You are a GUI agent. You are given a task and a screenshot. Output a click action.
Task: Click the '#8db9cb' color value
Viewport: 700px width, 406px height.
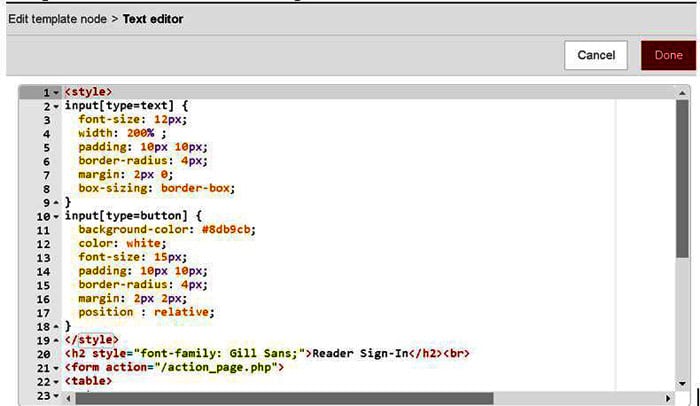[226, 230]
